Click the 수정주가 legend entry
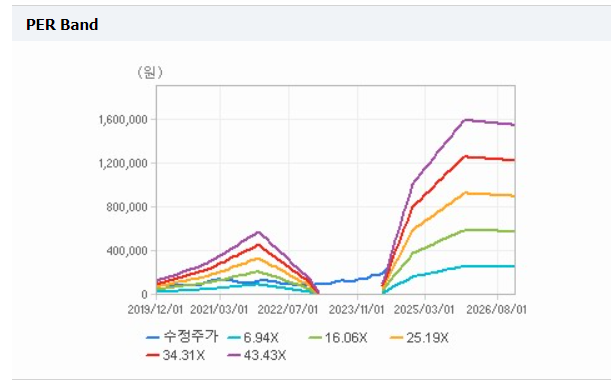615x389 pixels. (182, 336)
